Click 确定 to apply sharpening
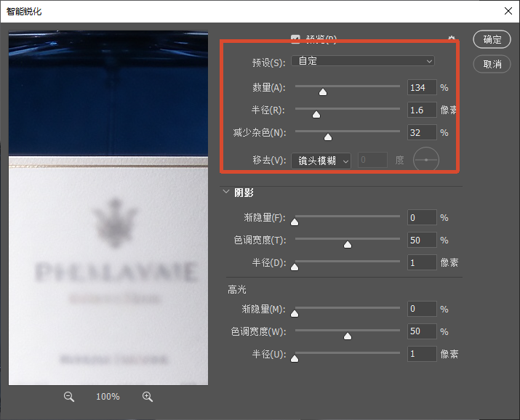This screenshot has height=420, width=520. click(x=492, y=39)
